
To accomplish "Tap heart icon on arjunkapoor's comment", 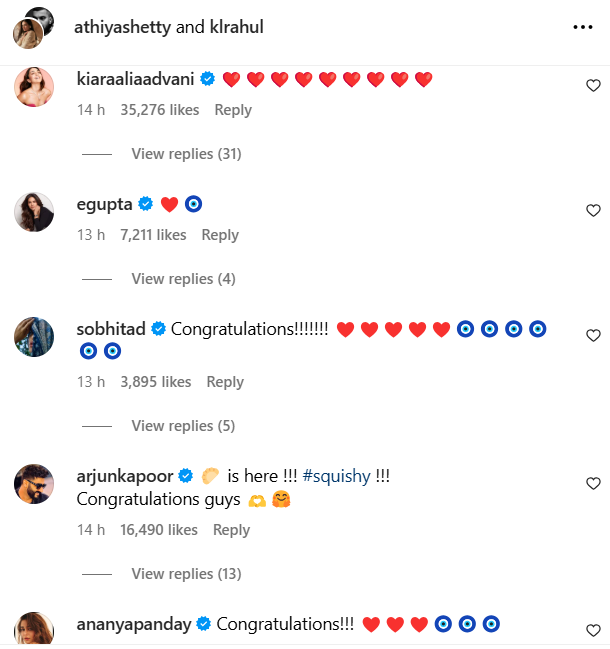I will click(x=593, y=483).
